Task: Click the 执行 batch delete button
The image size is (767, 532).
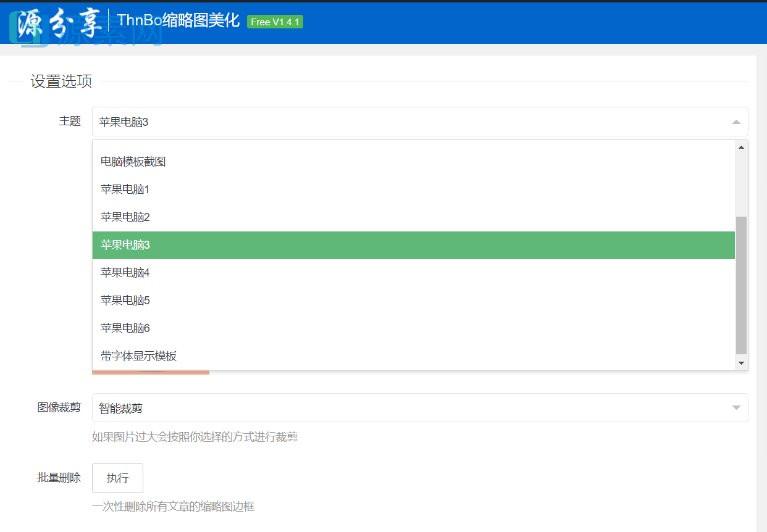Action: 117,478
